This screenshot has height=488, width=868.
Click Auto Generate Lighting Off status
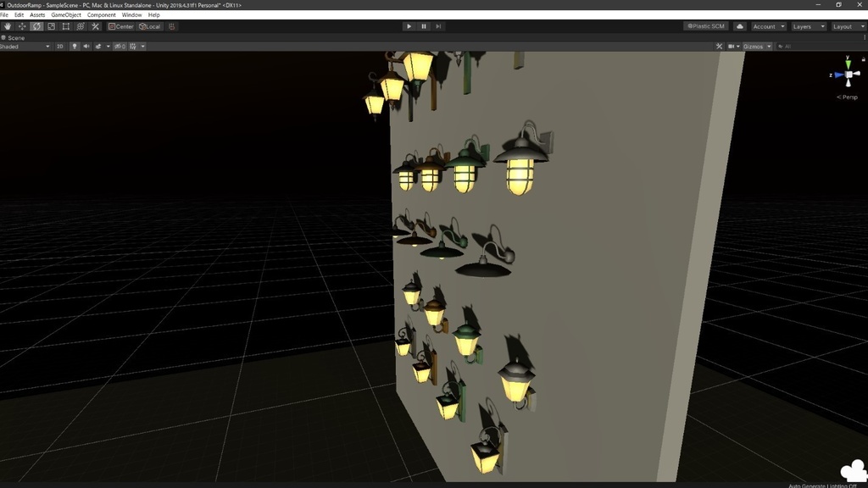click(x=822, y=485)
